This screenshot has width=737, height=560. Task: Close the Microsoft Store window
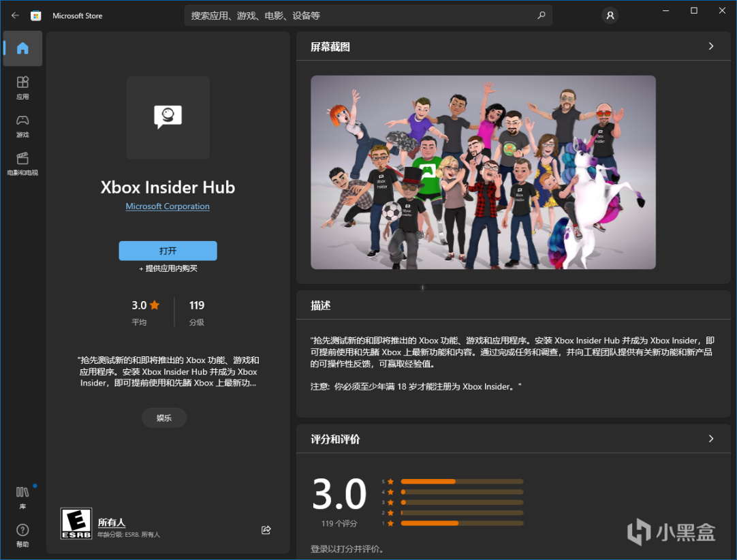tap(722, 10)
